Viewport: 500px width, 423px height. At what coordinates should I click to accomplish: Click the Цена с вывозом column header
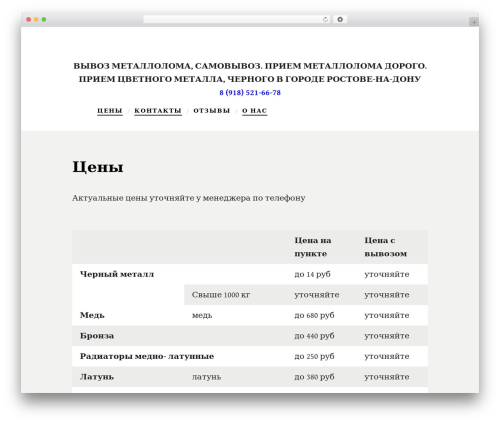(386, 247)
